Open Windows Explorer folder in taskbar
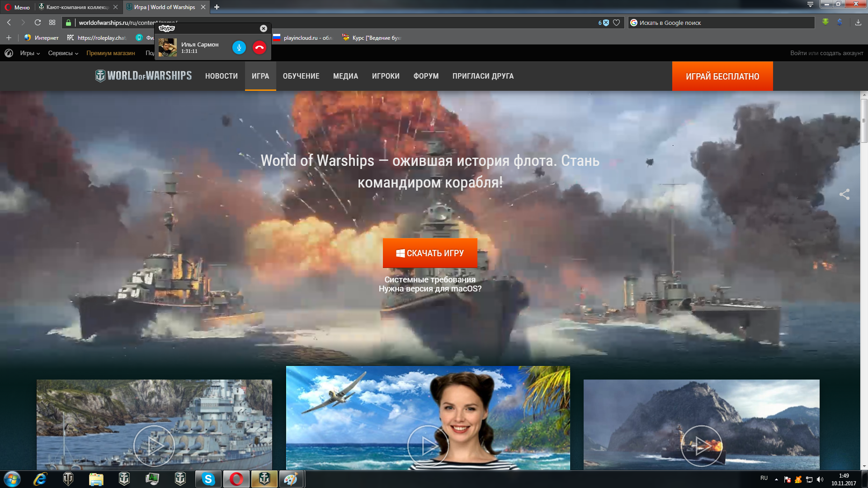The image size is (868, 488). 96,479
